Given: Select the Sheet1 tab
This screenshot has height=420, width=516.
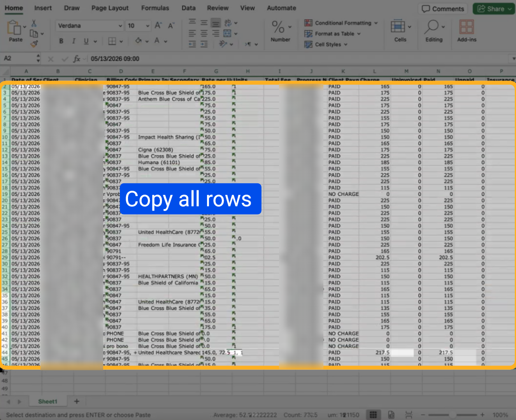Looking at the screenshot, I should pyautogui.click(x=47, y=401).
